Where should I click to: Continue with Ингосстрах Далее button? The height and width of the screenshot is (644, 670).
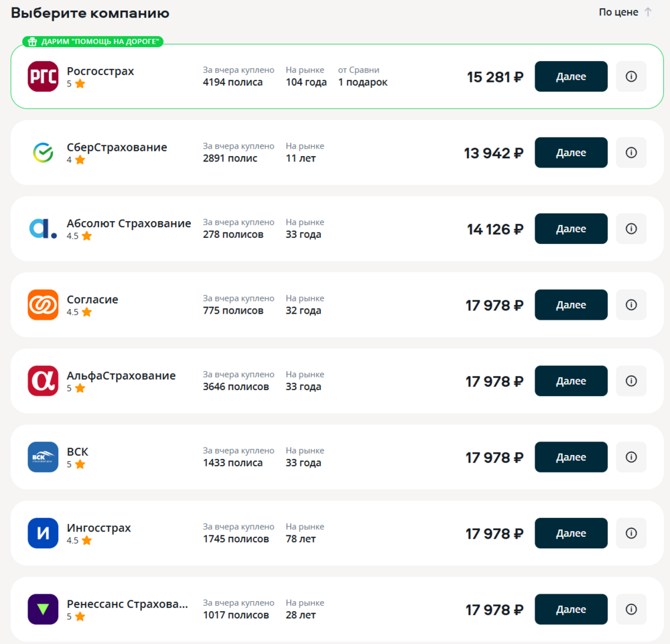(571, 533)
